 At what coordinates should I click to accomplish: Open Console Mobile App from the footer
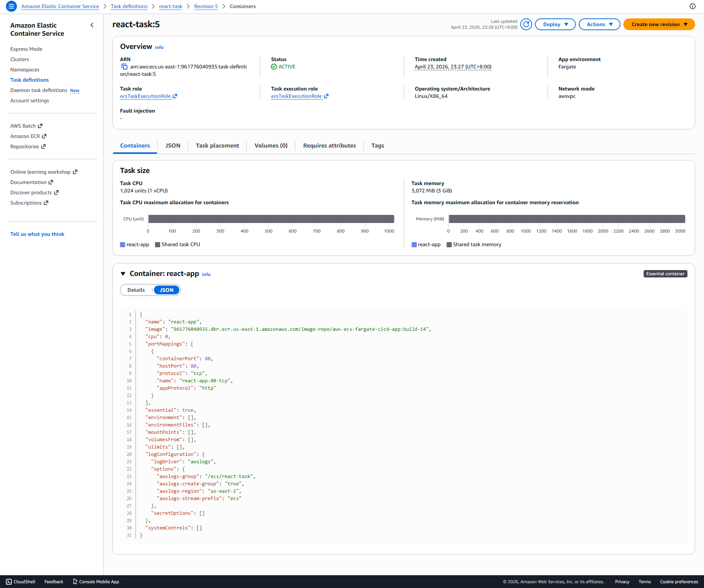click(x=96, y=582)
